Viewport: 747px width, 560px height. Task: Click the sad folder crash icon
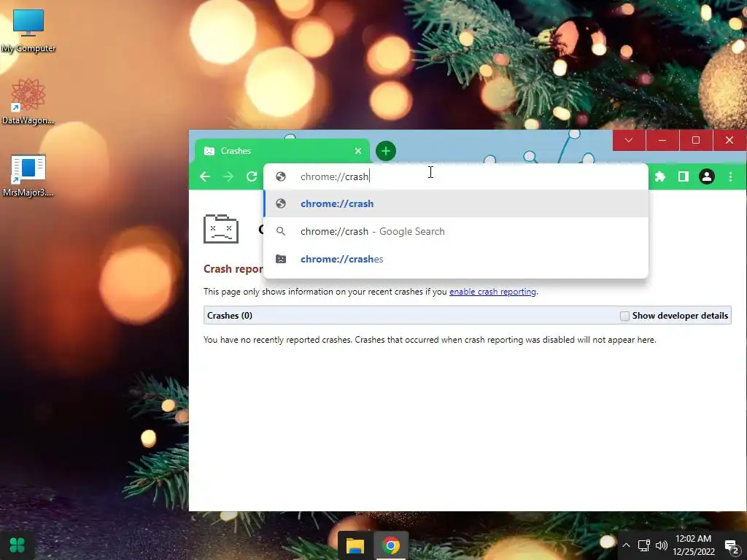tap(221, 229)
